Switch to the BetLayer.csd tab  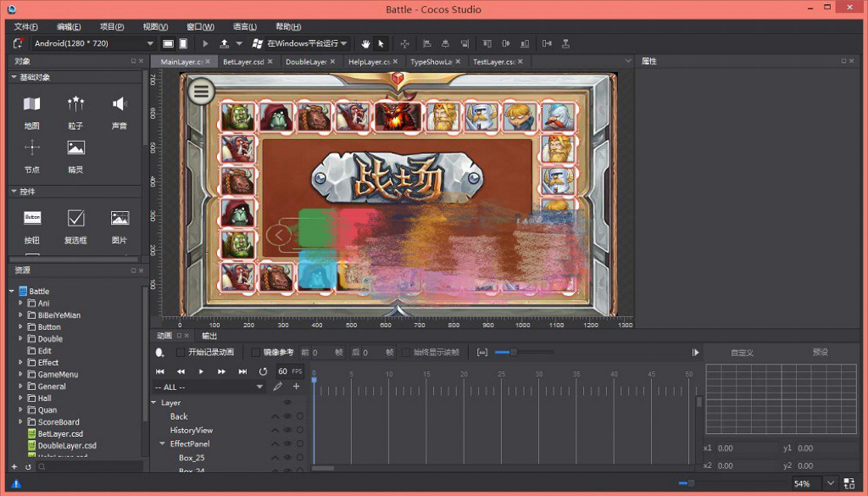pos(243,62)
